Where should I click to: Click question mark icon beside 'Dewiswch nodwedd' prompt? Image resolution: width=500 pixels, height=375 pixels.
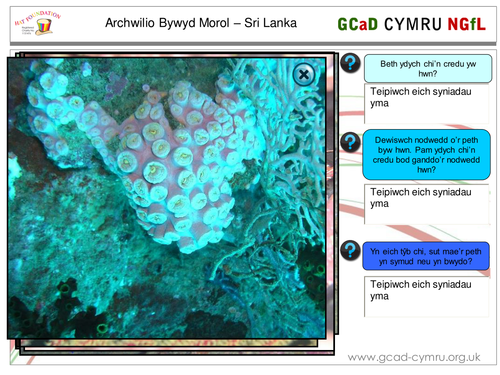click(x=350, y=142)
